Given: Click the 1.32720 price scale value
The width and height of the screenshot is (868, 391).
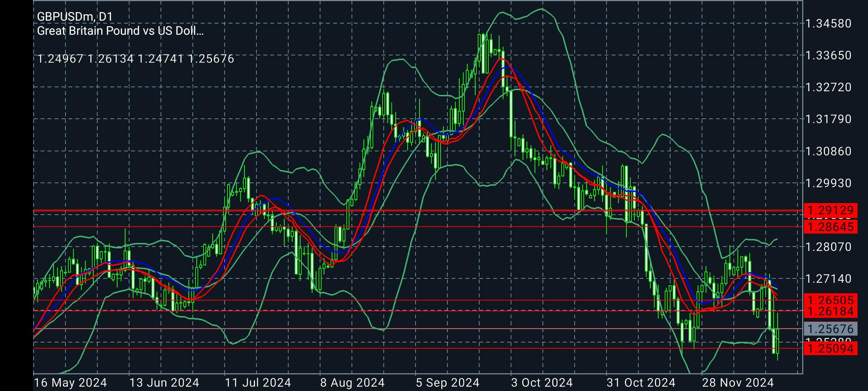Looking at the screenshot, I should point(828,88).
